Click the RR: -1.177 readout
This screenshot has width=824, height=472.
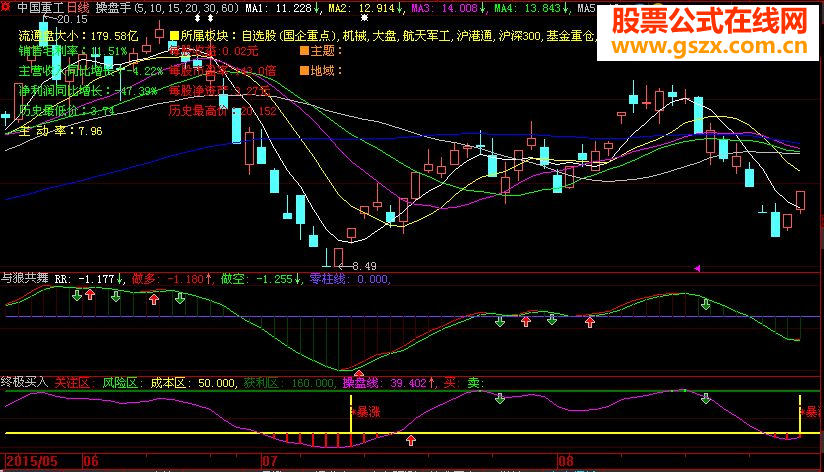pyautogui.click(x=85, y=279)
